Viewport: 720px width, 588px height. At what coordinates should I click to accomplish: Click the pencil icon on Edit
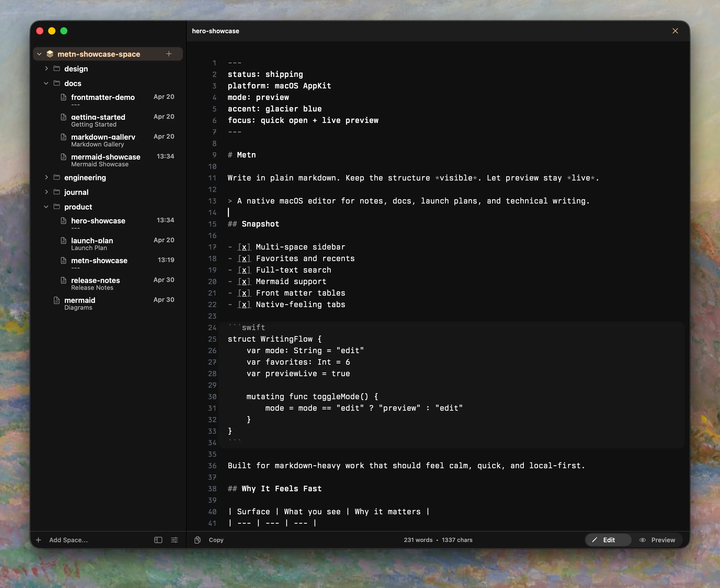click(595, 540)
